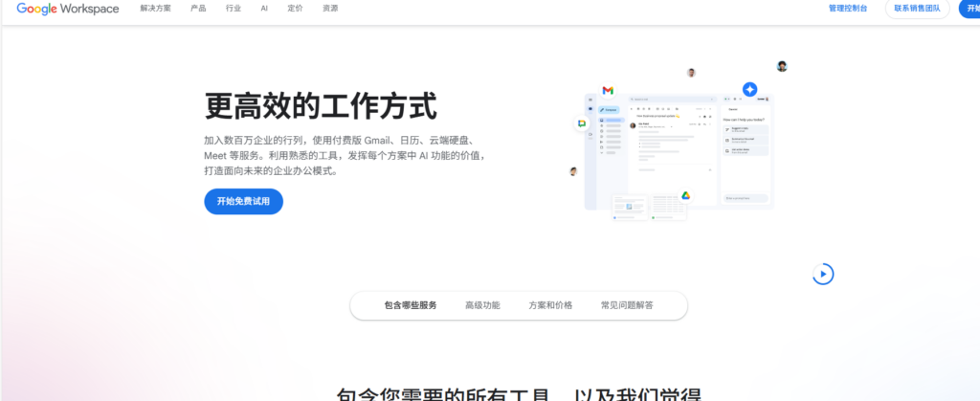The image size is (980, 401).
Task: Click the Google Drive icon
Action: 685,195
